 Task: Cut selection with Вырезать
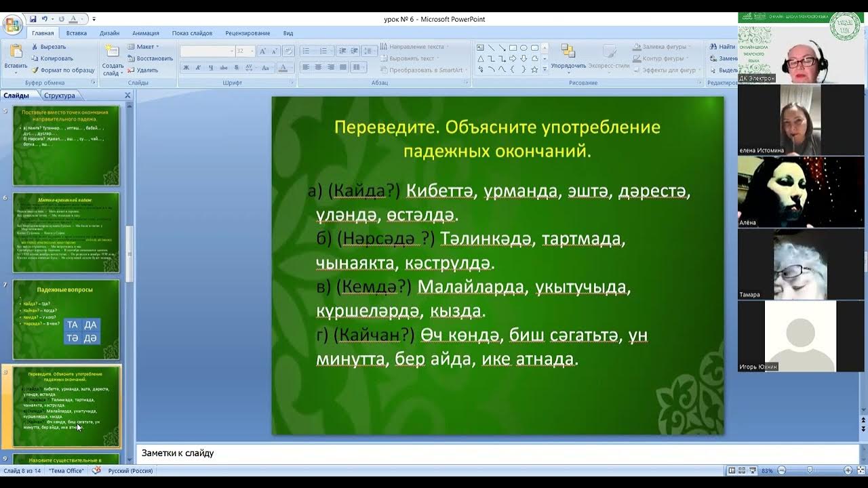pos(49,47)
